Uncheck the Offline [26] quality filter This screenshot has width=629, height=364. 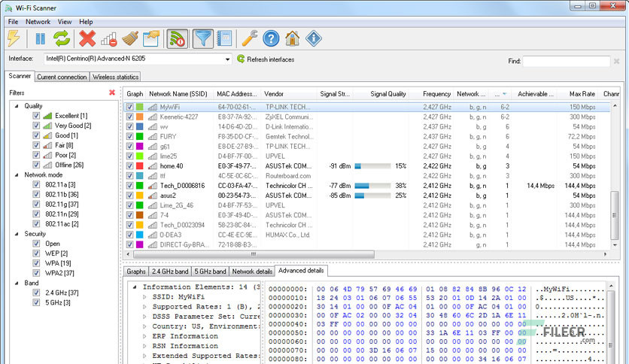tap(36, 165)
